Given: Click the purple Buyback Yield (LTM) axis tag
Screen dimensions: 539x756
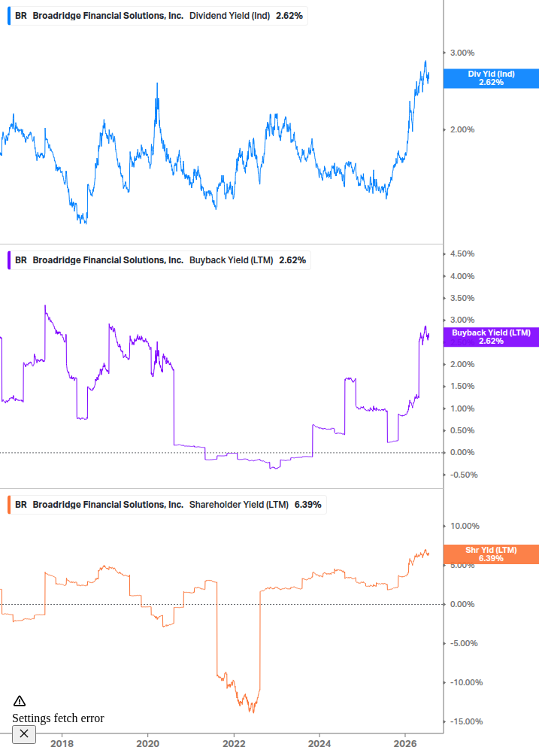Looking at the screenshot, I should pyautogui.click(x=491, y=337).
